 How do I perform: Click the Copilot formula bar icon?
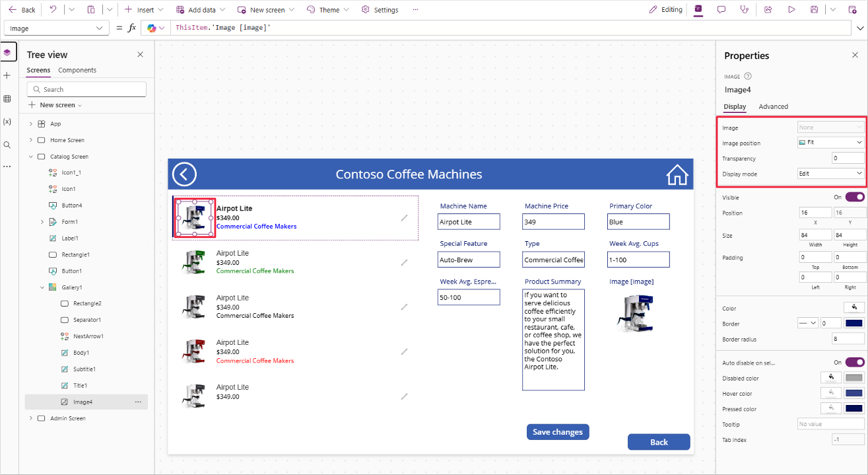coord(152,28)
